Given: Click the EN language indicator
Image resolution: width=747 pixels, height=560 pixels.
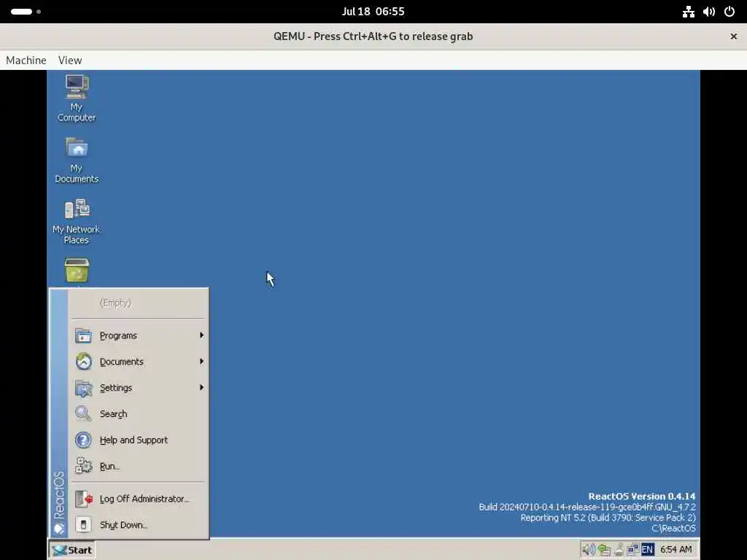Looking at the screenshot, I should [x=647, y=550].
